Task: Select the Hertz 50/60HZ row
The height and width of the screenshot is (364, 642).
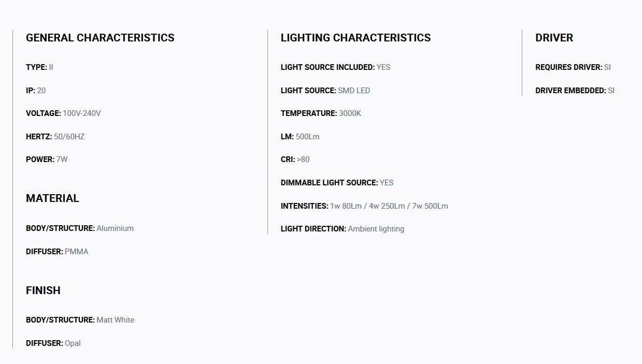Action: pos(55,137)
